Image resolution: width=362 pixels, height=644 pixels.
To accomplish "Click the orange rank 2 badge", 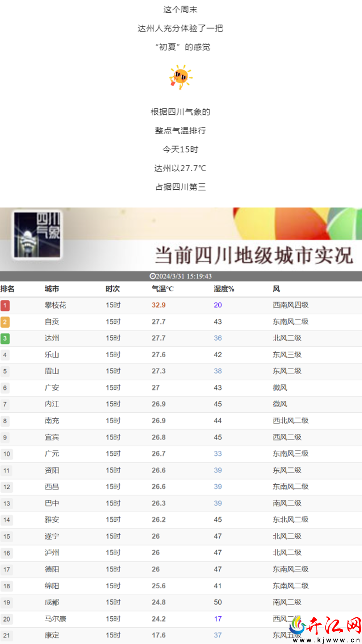I will 5,322.
